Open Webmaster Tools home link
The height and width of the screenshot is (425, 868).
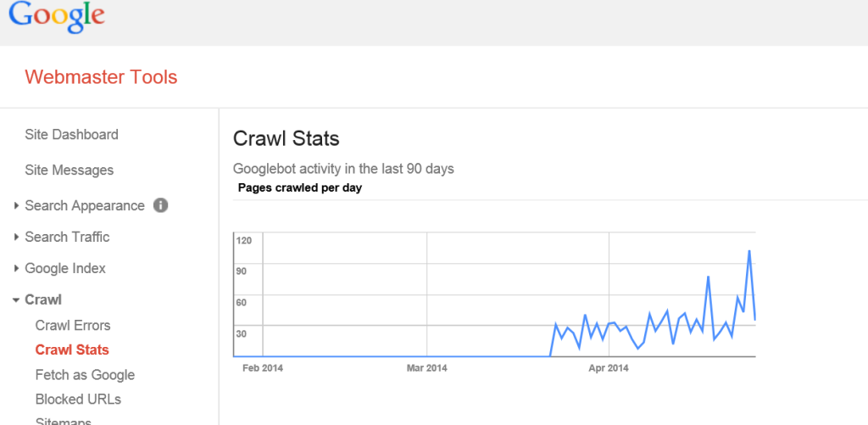[102, 77]
